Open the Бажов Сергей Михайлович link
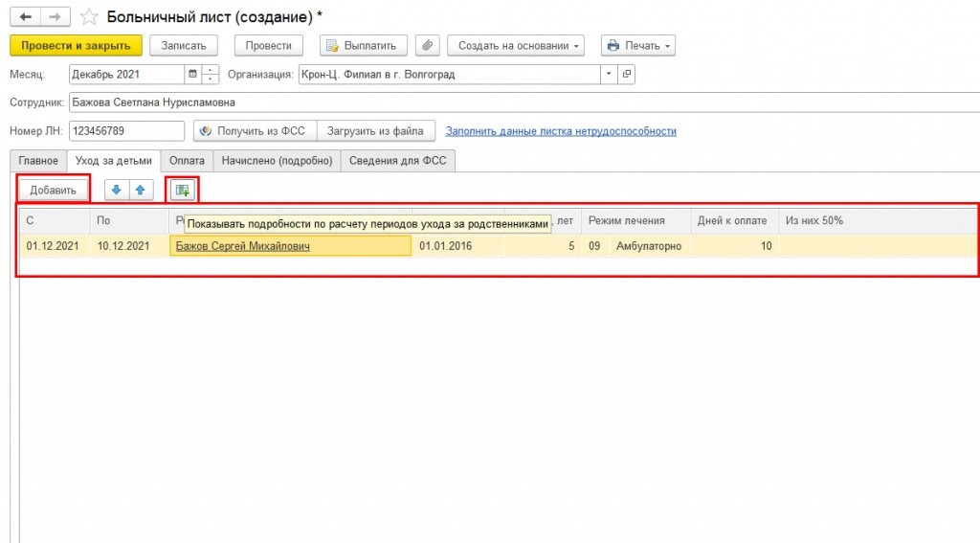 [x=242, y=246]
